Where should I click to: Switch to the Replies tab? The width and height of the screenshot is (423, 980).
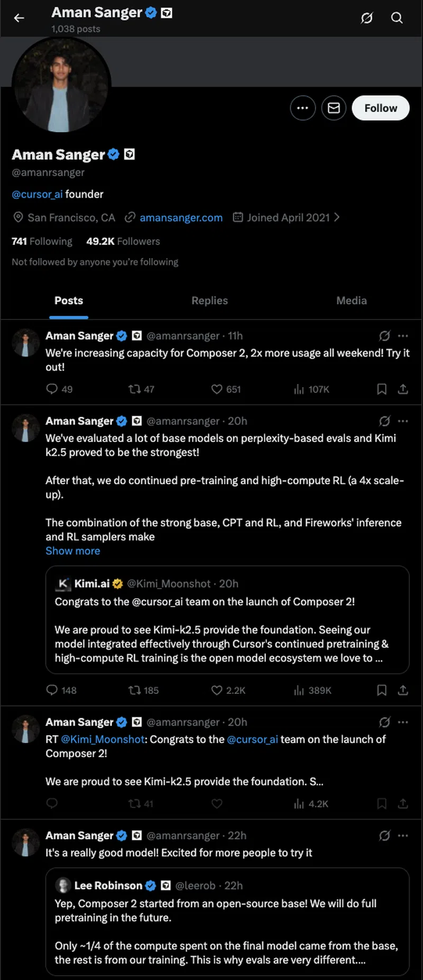pyautogui.click(x=209, y=300)
